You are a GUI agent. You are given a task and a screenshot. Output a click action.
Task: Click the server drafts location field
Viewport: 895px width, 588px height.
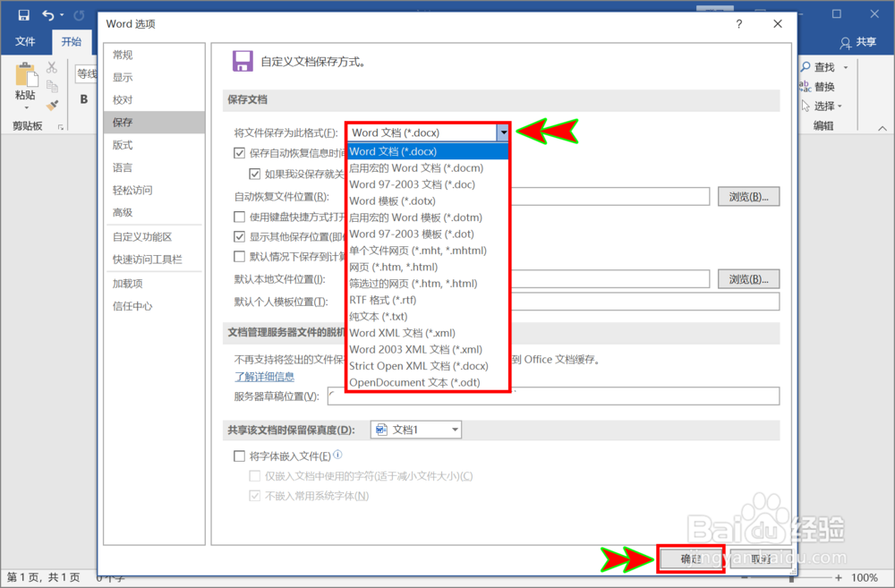click(554, 396)
